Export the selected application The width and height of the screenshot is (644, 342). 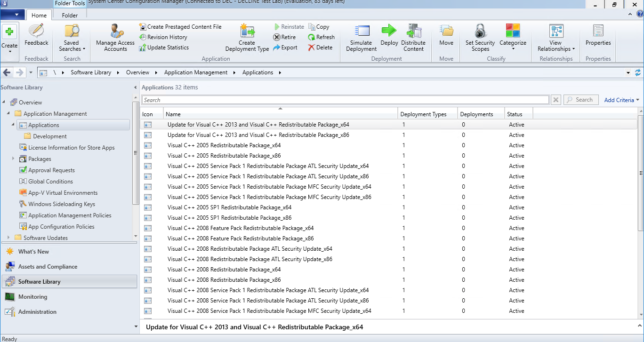click(285, 48)
